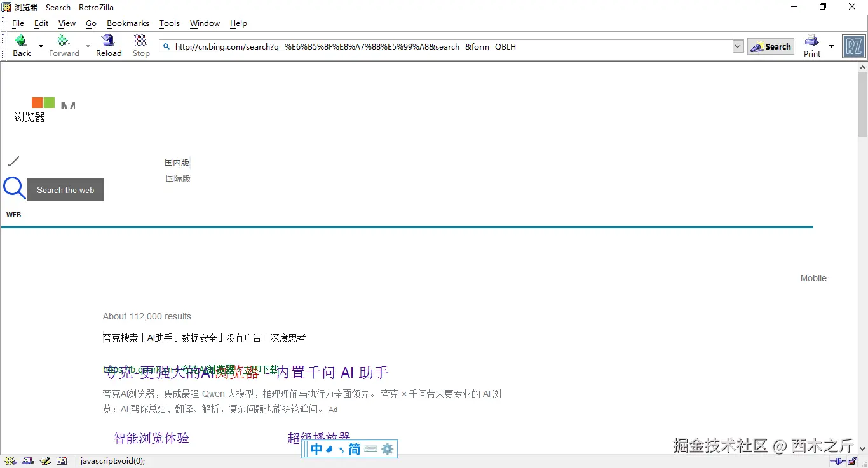Click the blue magnifier icon on the page
This screenshot has width=868, height=468.
pos(14,189)
